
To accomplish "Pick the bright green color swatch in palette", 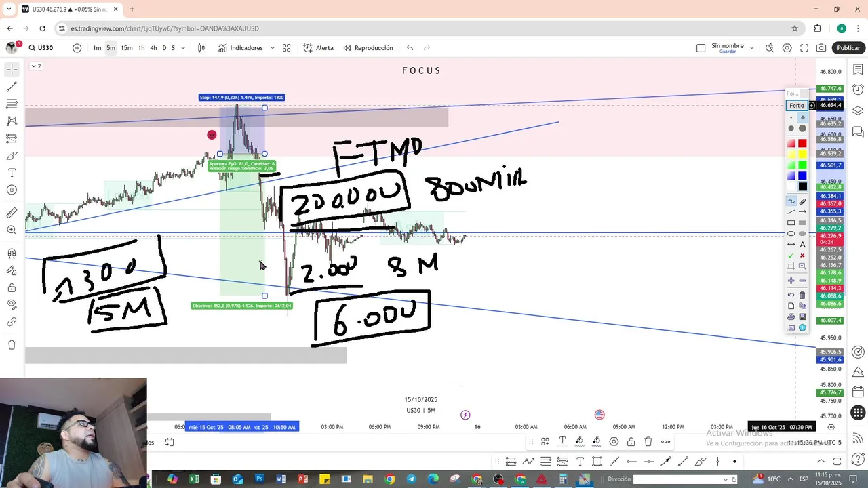I will (802, 165).
